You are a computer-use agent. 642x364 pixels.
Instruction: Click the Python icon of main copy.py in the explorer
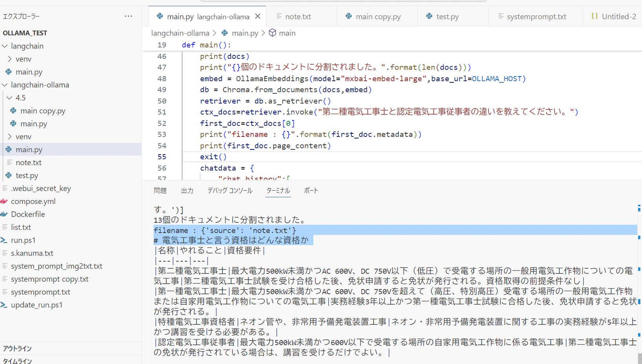(13, 111)
